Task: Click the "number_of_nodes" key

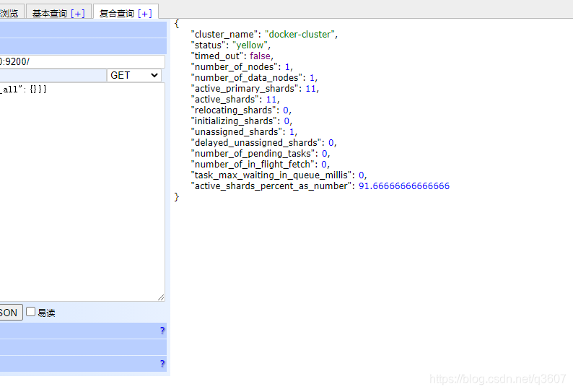Action: tap(235, 67)
